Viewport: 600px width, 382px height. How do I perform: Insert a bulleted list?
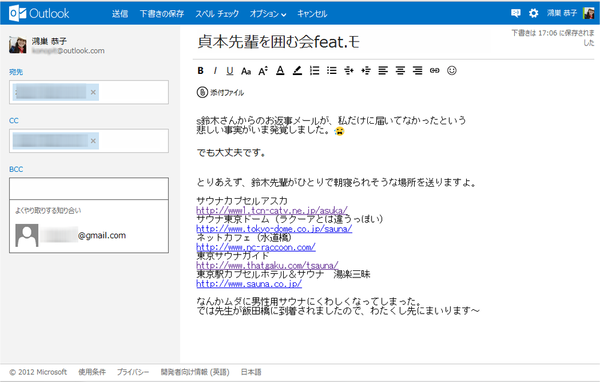click(332, 70)
